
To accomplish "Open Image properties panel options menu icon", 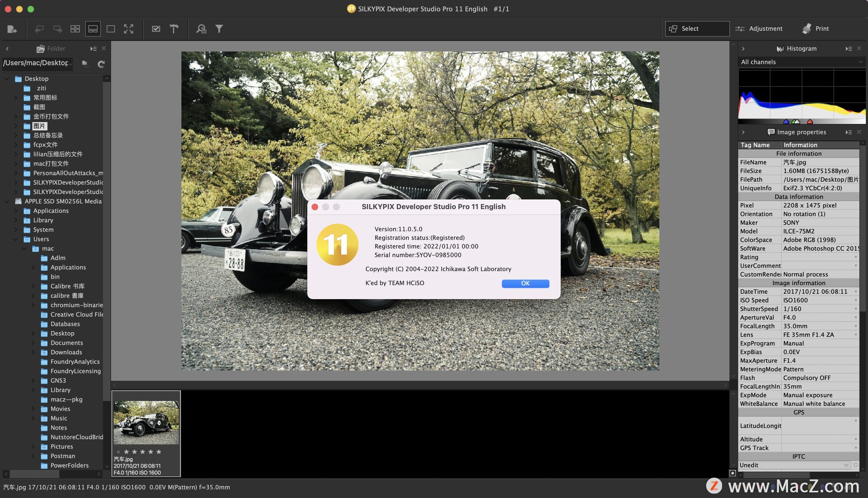I will point(849,132).
